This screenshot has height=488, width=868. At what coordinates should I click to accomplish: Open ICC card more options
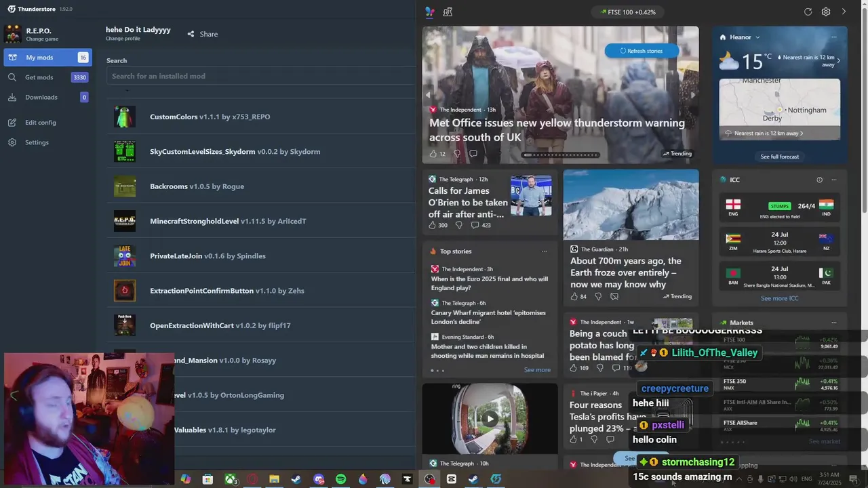point(834,180)
